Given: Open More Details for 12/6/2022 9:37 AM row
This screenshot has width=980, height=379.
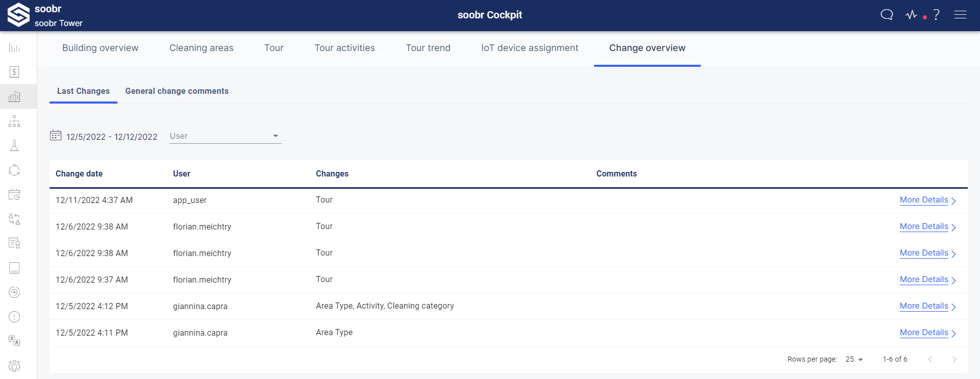Looking at the screenshot, I should pos(927,280).
